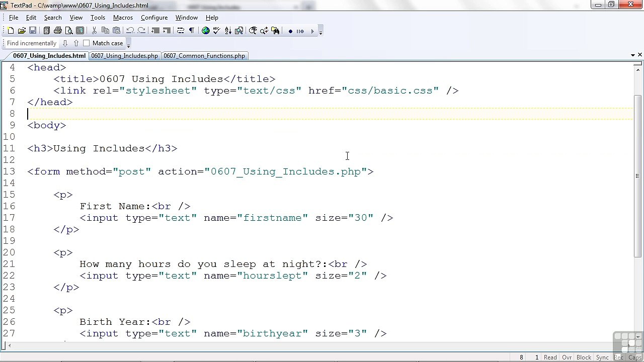Click the Paste clipboard icon

(x=116, y=31)
